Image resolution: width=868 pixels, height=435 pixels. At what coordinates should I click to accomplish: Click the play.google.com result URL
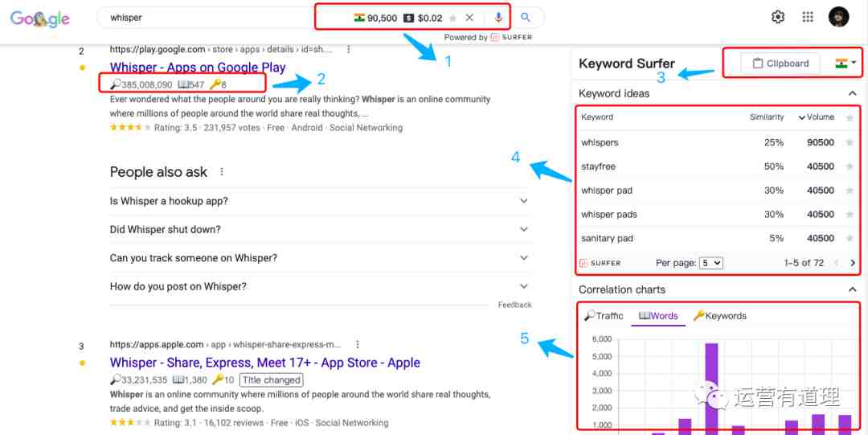tap(221, 49)
